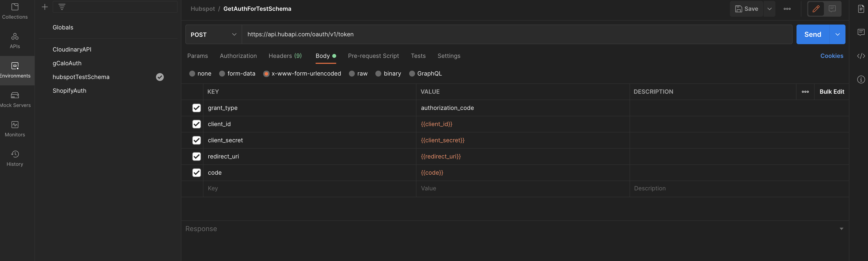Screen dimensions: 868x261
Task: Click the active checkmark on hubspotTestSchema
Action: tap(160, 77)
